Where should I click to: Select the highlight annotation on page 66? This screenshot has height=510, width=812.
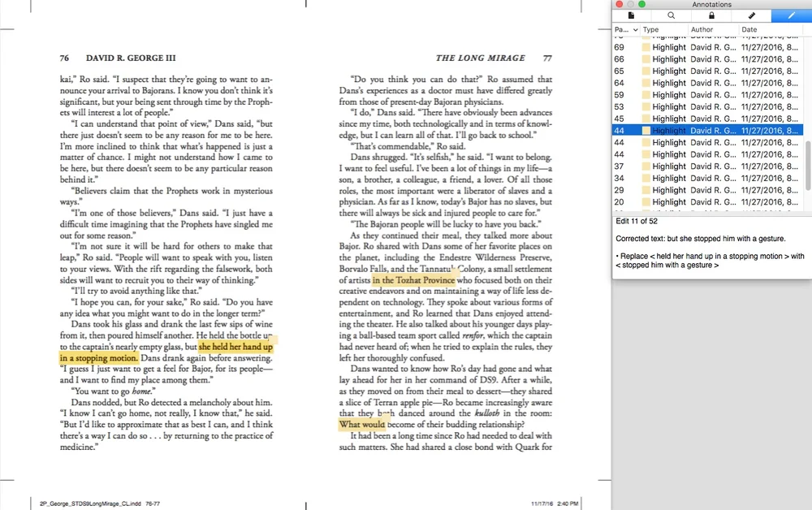point(707,59)
